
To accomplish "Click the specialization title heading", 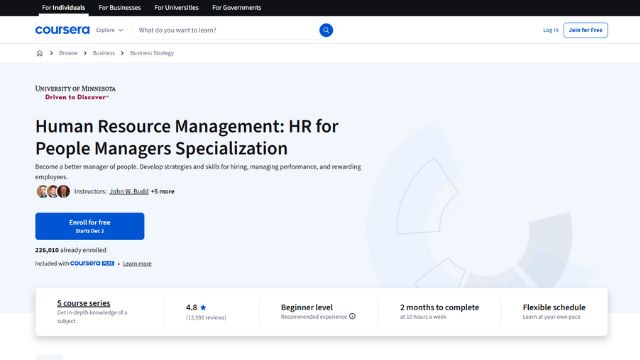I will (x=187, y=137).
